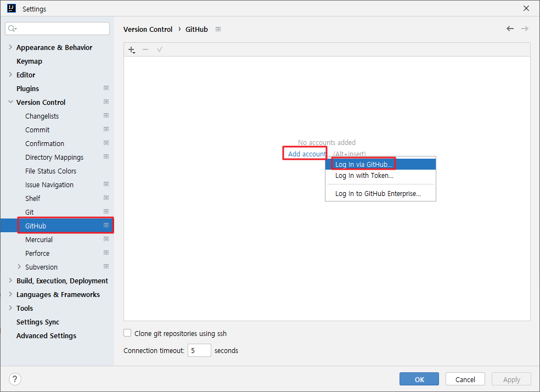Select the Commit settings item
Viewport: 540px width, 392px height.
37,130
